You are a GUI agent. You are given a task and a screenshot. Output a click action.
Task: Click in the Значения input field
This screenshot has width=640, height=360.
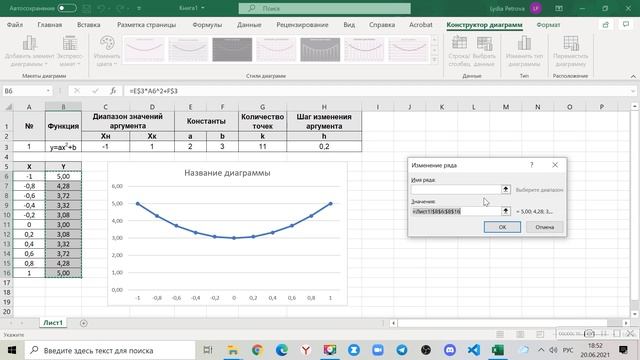click(x=456, y=211)
